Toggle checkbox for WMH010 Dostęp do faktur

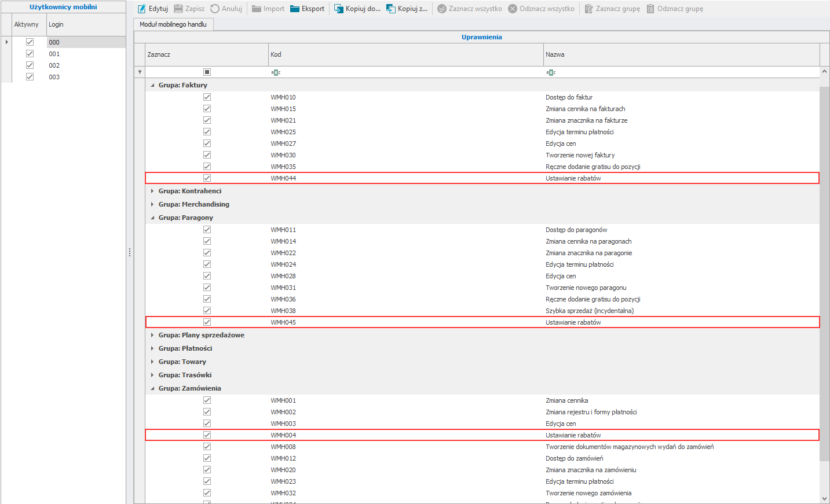[x=207, y=97]
